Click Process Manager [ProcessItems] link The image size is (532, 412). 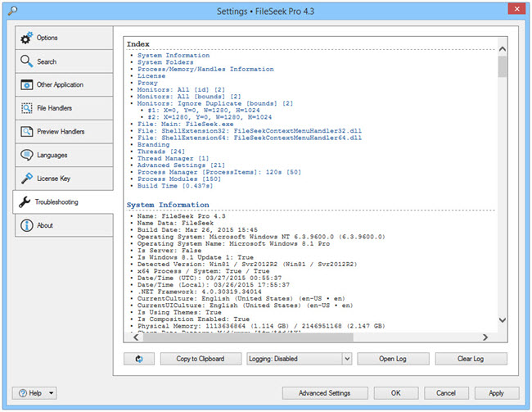[x=219, y=172]
